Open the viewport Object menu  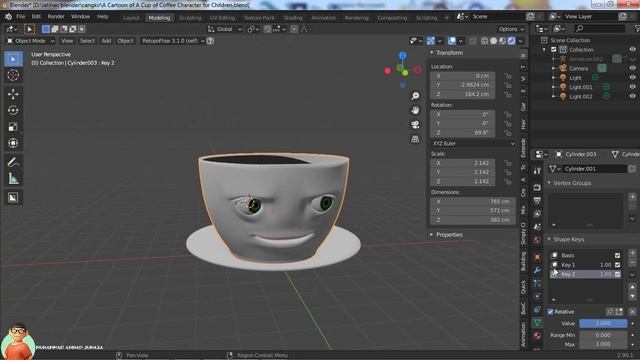pos(125,41)
